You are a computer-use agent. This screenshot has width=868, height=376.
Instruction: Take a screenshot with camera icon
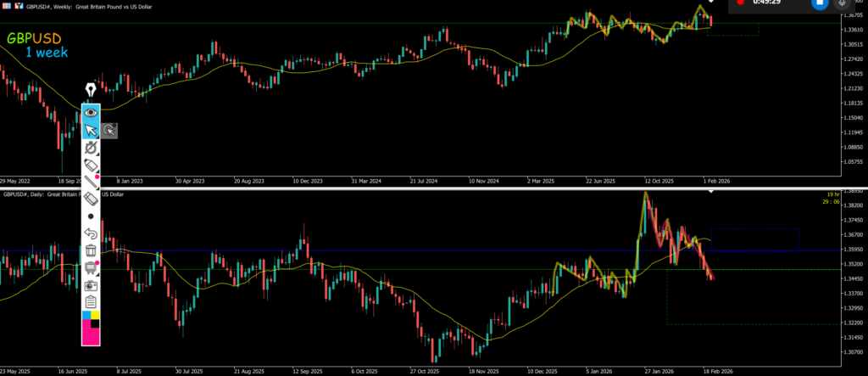point(91,285)
